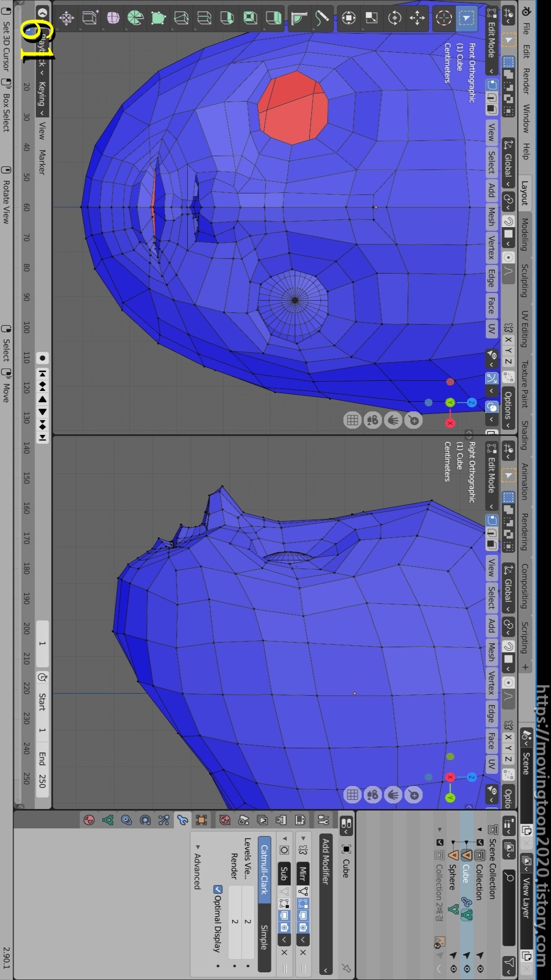This screenshot has height=980, width=551.
Task: Pick the Move tool in toolbar
Action: click(x=417, y=18)
